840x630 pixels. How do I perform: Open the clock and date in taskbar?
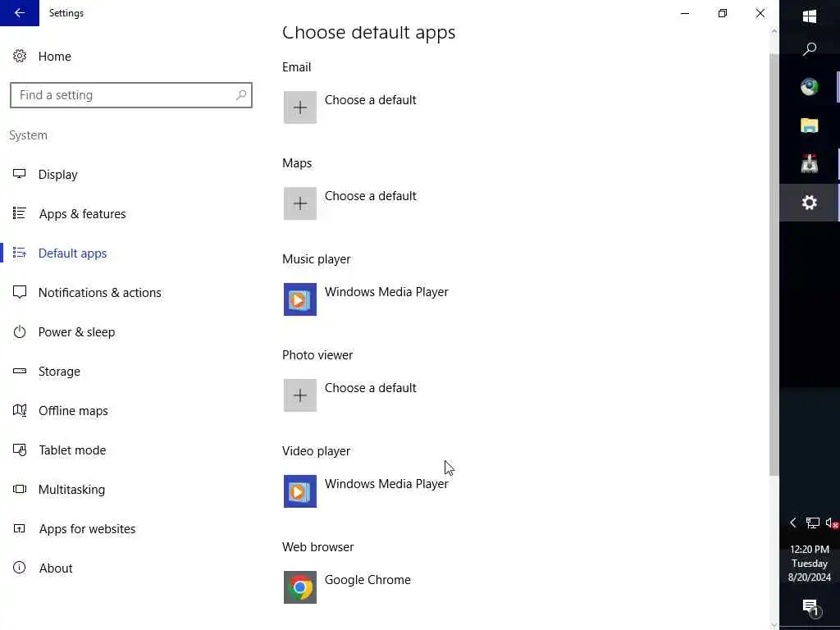(x=810, y=563)
